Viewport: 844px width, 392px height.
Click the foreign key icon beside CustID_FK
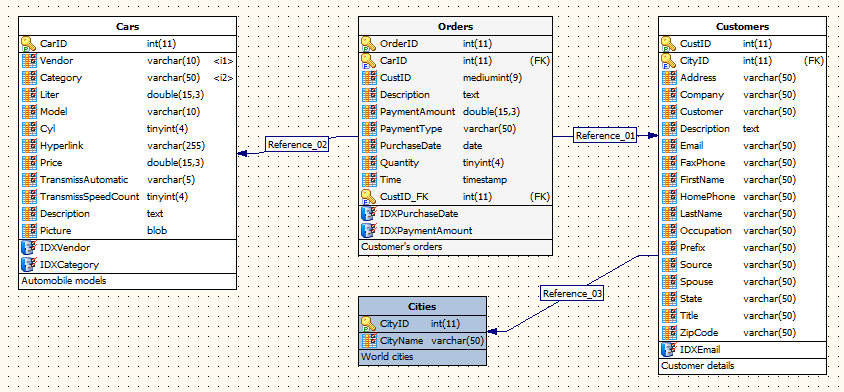pyautogui.click(x=369, y=197)
